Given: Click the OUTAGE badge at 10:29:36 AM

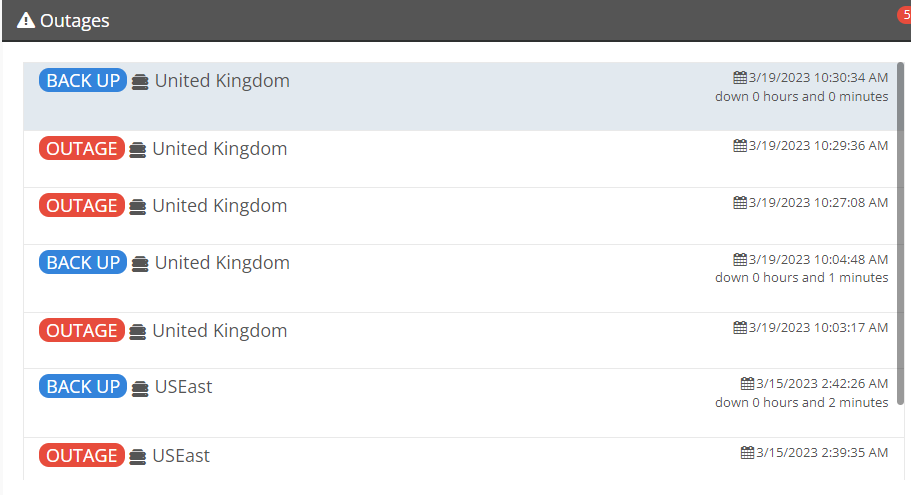Looking at the screenshot, I should point(82,149).
